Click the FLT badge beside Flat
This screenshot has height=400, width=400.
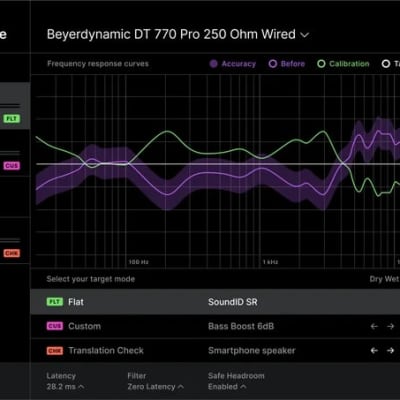pyautogui.click(x=55, y=302)
